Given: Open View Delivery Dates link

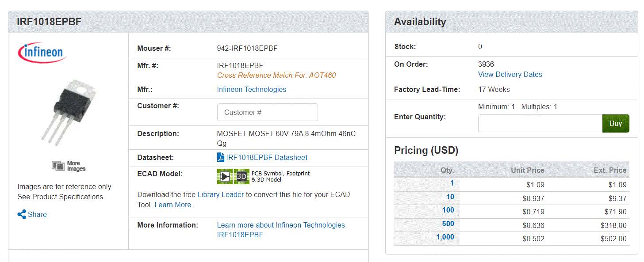Looking at the screenshot, I should tap(510, 74).
